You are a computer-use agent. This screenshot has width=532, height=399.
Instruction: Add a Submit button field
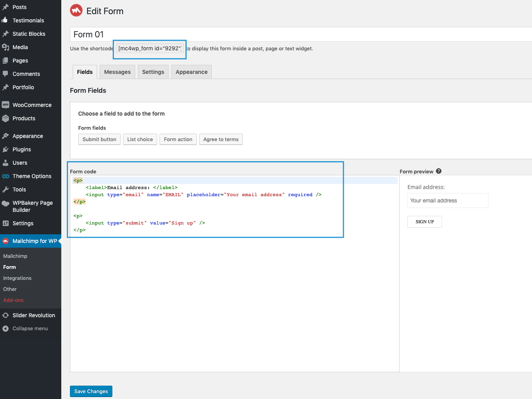pos(99,139)
